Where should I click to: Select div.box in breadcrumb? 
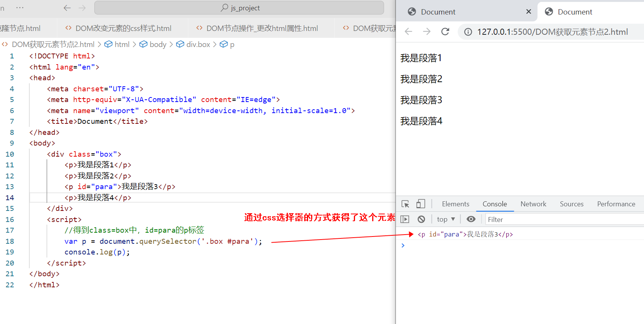point(193,44)
